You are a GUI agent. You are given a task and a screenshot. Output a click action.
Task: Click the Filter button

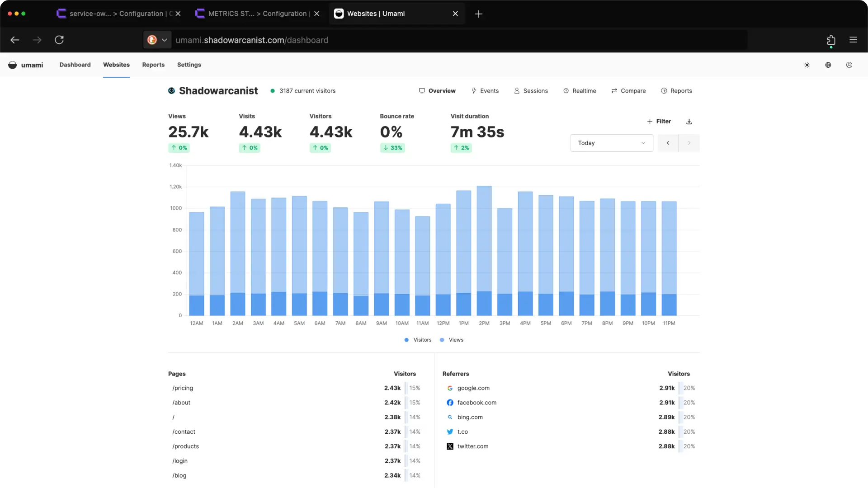pos(659,121)
